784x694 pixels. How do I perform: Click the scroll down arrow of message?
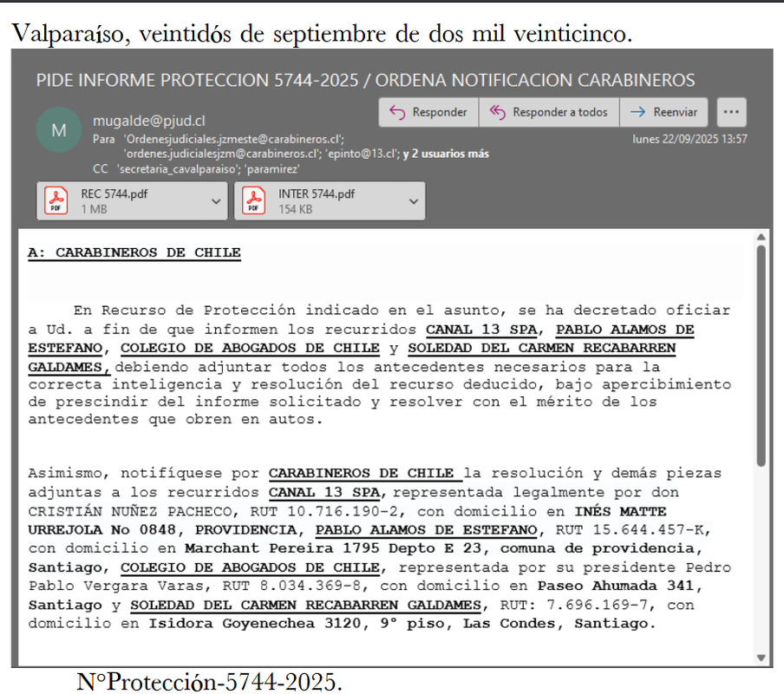coord(761,658)
